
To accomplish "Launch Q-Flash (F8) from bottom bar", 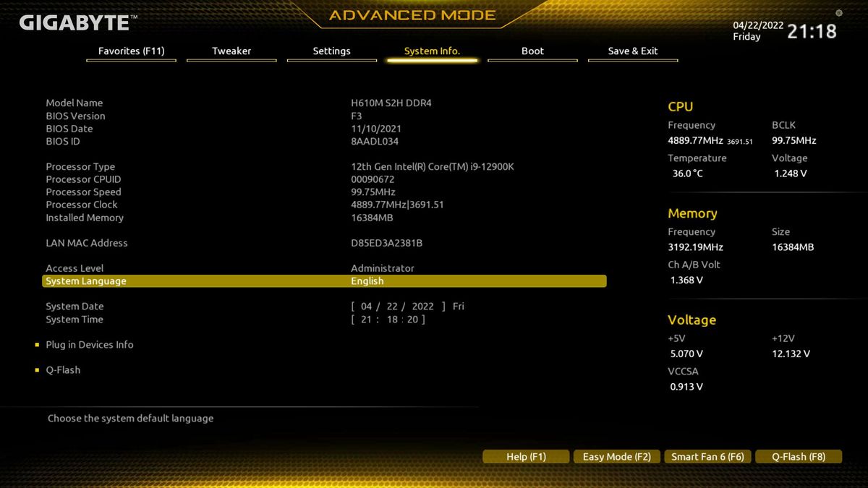I will [799, 457].
